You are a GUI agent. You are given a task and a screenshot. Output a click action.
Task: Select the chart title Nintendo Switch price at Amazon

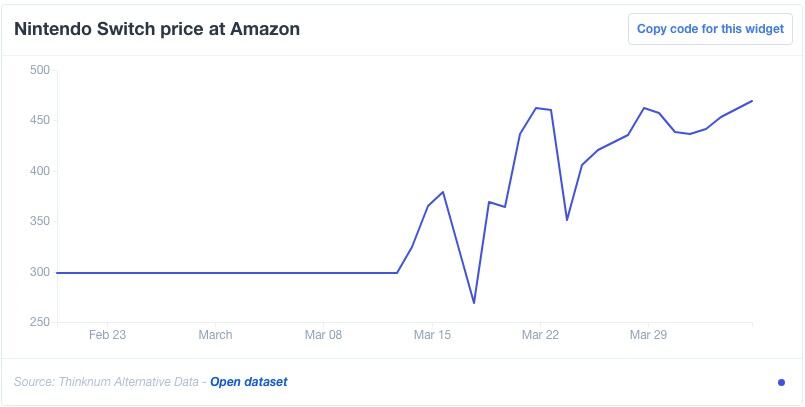(156, 29)
